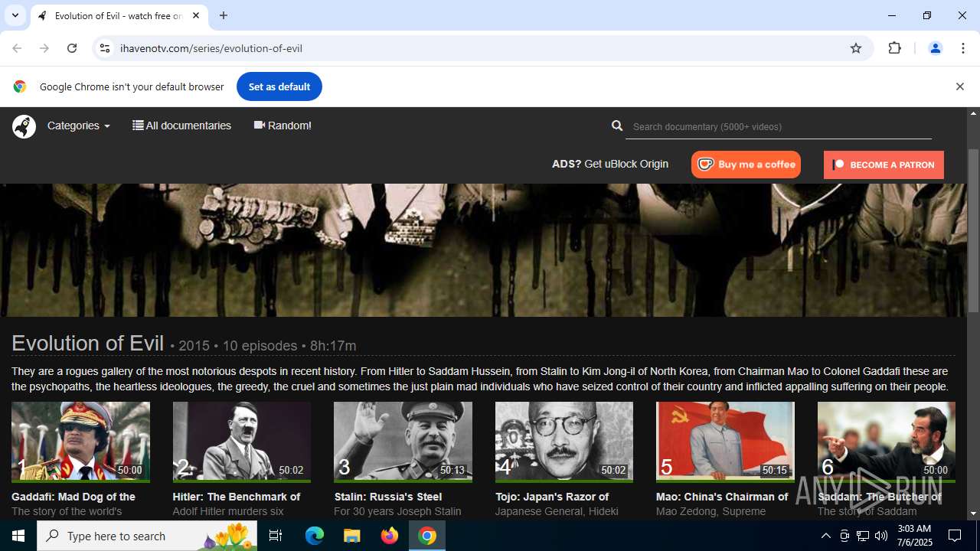Open Mao: China's Chairman of title link
This screenshot has height=551, width=980.
click(x=722, y=497)
